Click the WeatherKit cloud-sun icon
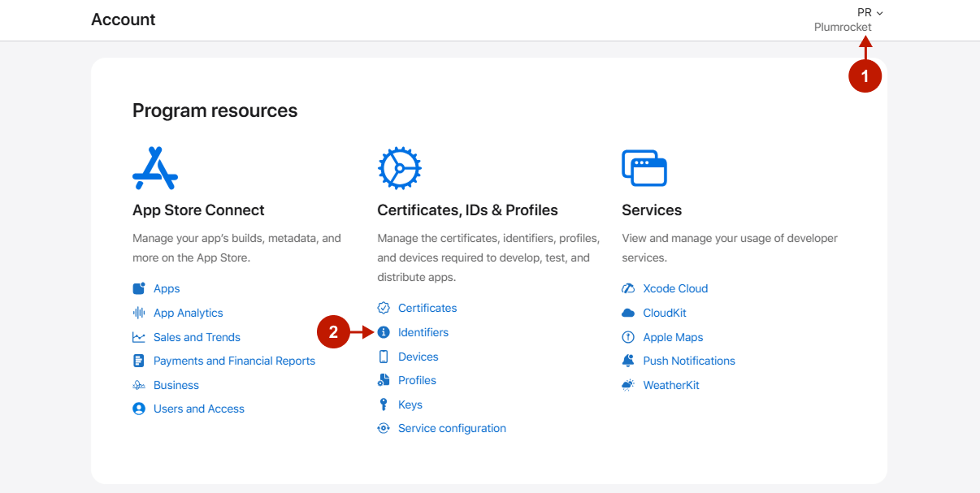Image resolution: width=980 pixels, height=493 pixels. pyautogui.click(x=627, y=385)
